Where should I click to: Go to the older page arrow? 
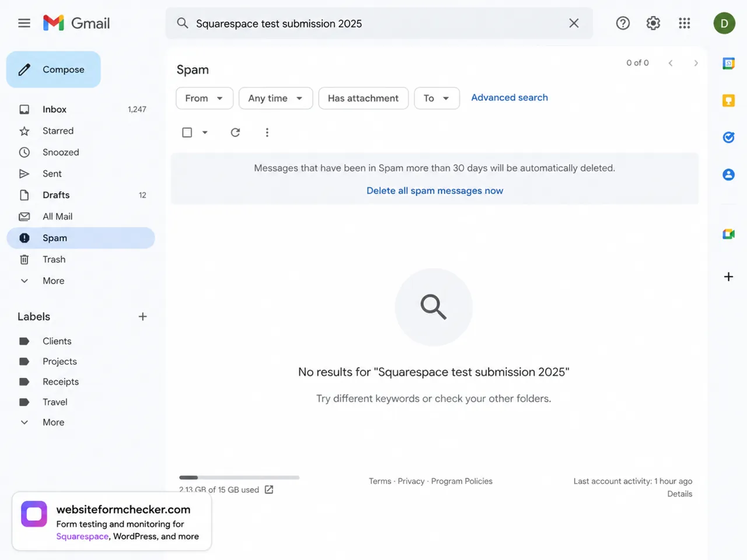point(696,63)
